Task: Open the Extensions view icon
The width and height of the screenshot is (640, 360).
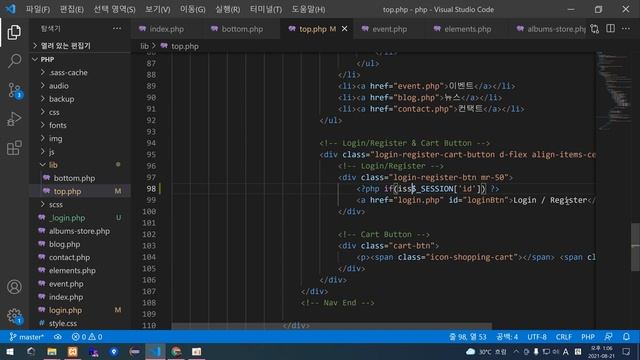Action: click(14, 148)
